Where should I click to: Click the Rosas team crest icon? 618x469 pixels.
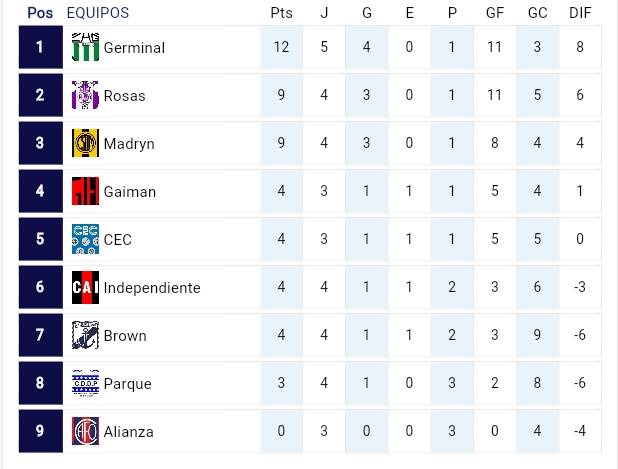85,95
